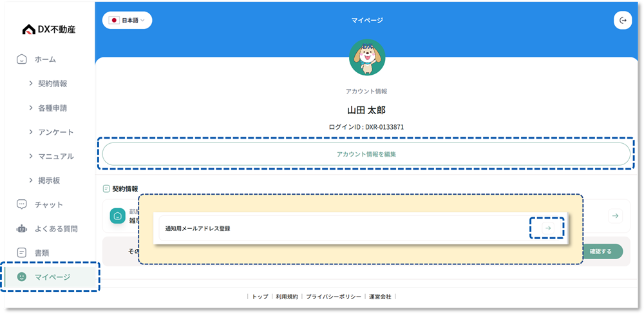The image size is (644, 314).
Task: Click the DX不動産 logo
Action: pyautogui.click(x=49, y=29)
